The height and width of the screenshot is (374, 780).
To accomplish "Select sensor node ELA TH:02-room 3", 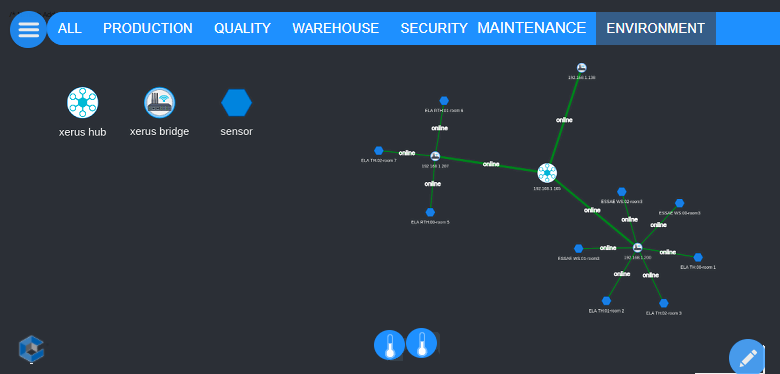I will click(664, 303).
